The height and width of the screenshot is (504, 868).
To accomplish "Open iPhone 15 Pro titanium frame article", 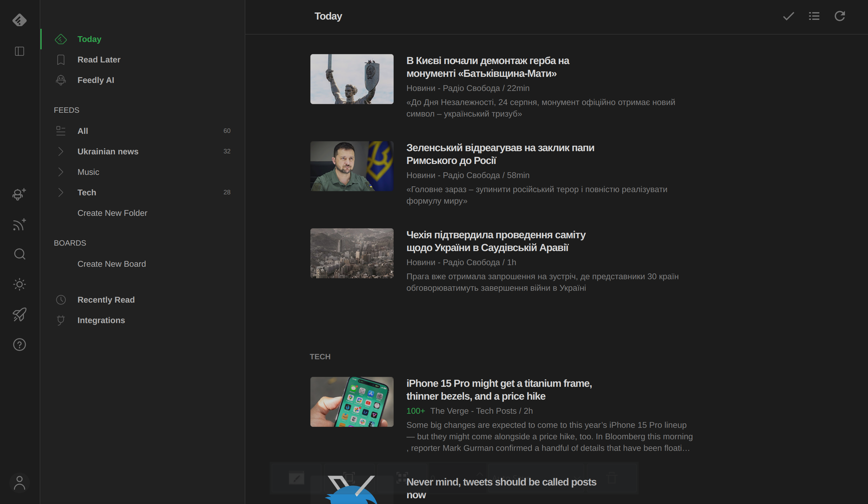I will coord(499,390).
